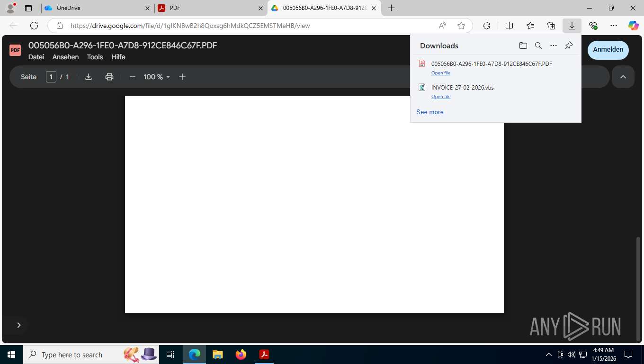
Task: Click the PDF document title text
Action: pyautogui.click(x=123, y=45)
